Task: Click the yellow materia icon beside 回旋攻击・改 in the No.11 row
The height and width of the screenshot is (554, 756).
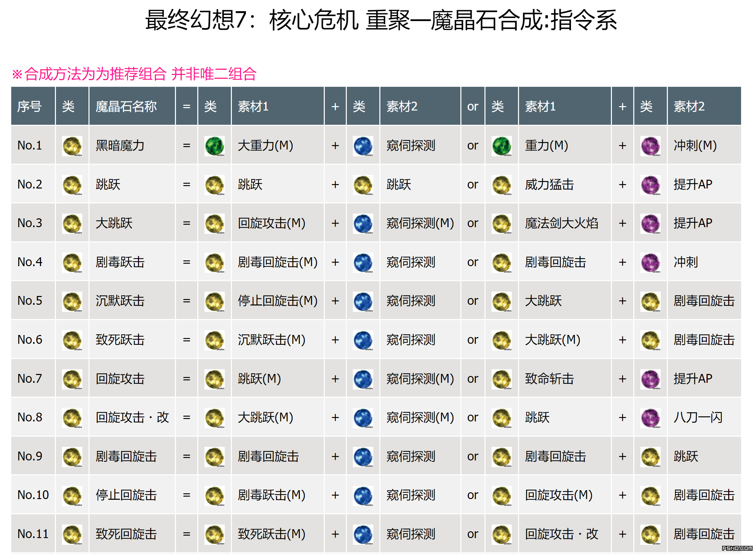Action: (502, 534)
